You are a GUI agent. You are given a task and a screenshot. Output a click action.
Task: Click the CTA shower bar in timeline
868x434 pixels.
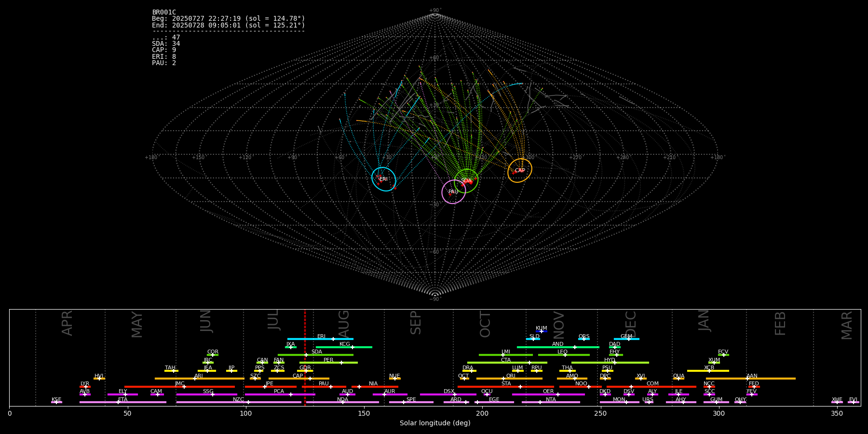coord(507,363)
